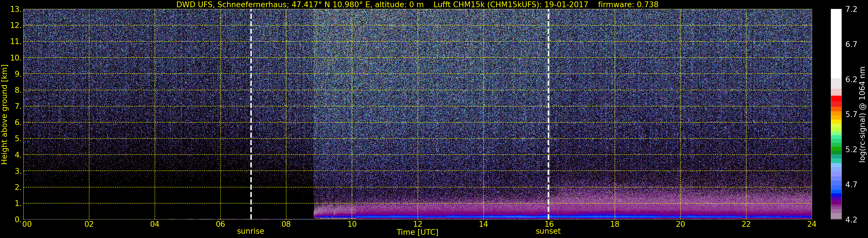This screenshot has height=238, width=868.
Task: Click the "6.2" colorbar tick label
Action: pos(851,80)
